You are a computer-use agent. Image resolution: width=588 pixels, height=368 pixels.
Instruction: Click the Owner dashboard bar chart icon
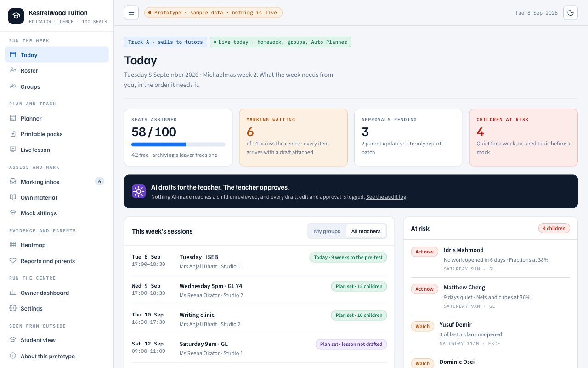click(x=13, y=293)
